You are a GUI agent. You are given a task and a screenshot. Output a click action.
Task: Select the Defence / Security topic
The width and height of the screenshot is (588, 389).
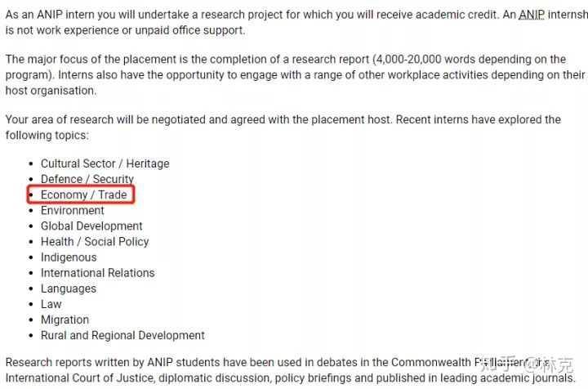(x=87, y=179)
